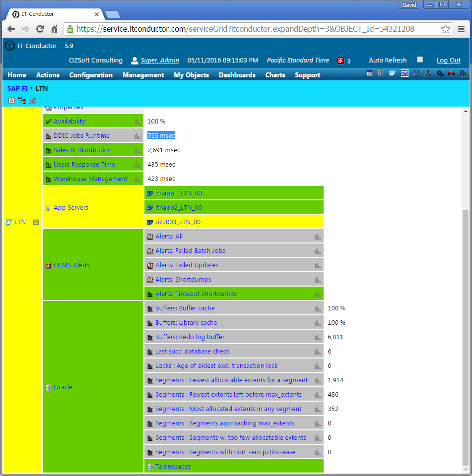Image resolution: width=472 pixels, height=476 pixels.
Task: Close the IT-Conductor browser tab
Action: coord(97,14)
